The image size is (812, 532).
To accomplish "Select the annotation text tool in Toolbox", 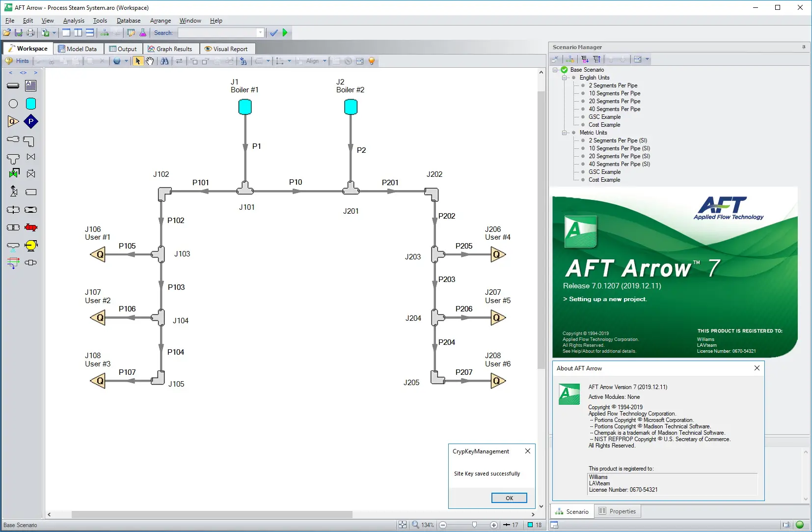I will tap(30, 85).
